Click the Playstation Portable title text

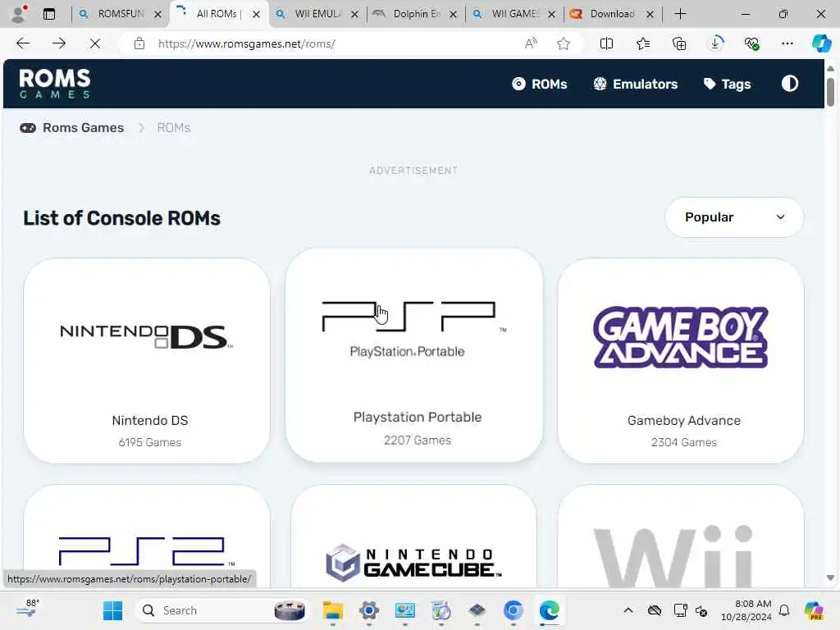pyautogui.click(x=418, y=418)
